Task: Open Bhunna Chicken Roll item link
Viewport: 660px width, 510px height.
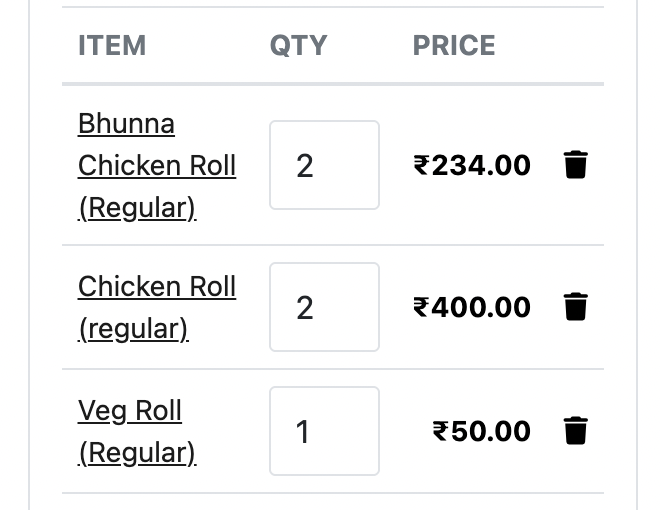Action: 156,165
